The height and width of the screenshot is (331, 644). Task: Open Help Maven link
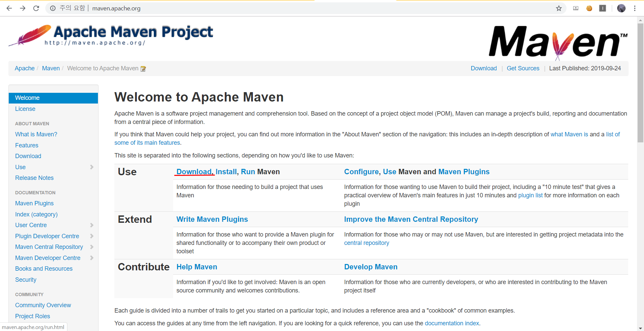pos(197,267)
